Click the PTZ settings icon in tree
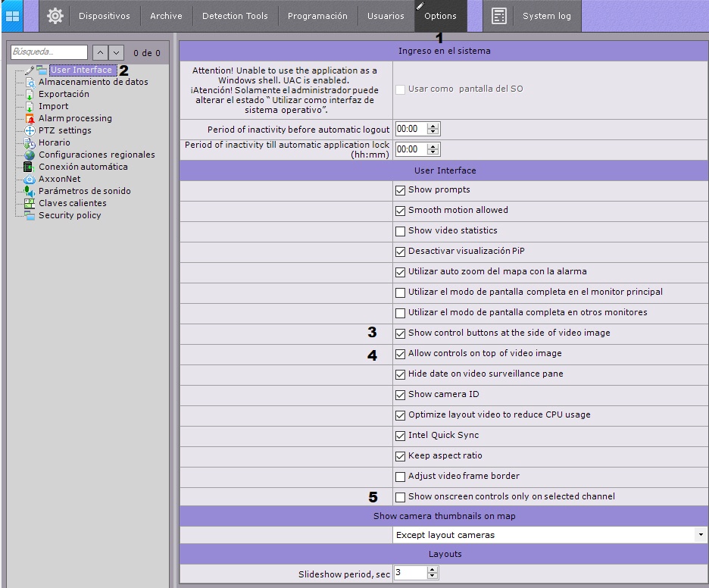The width and height of the screenshot is (709, 588). point(30,131)
